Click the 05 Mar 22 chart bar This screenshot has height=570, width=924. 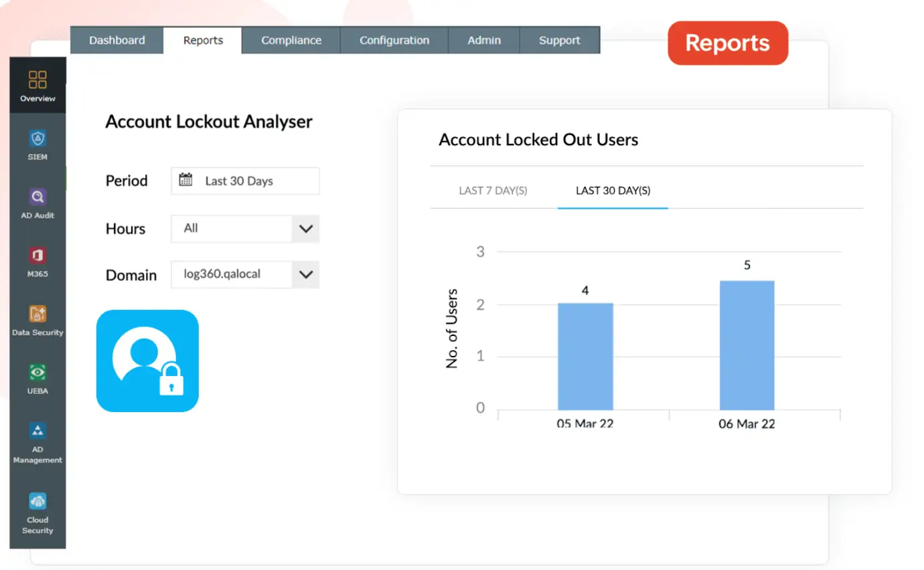[x=585, y=357]
